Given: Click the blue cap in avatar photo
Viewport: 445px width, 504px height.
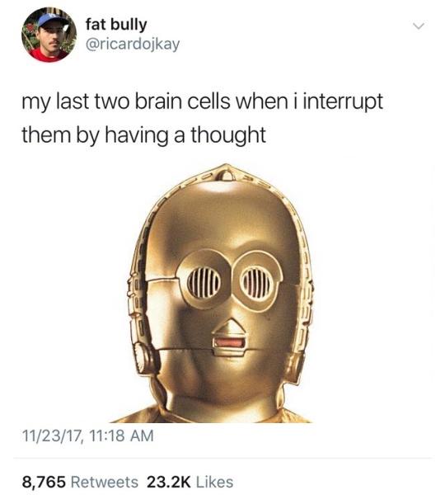Looking at the screenshot, I should point(53,20).
